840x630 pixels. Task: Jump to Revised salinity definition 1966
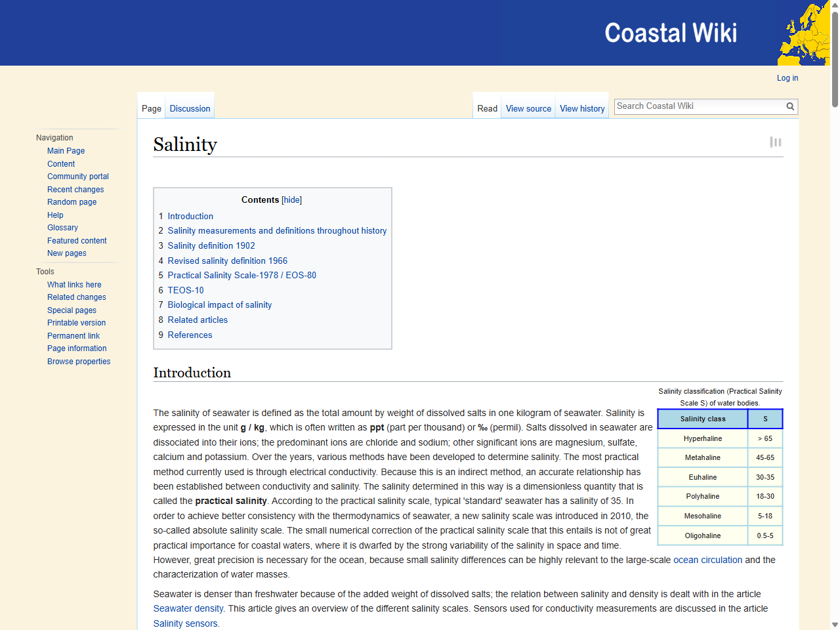pyautogui.click(x=227, y=261)
